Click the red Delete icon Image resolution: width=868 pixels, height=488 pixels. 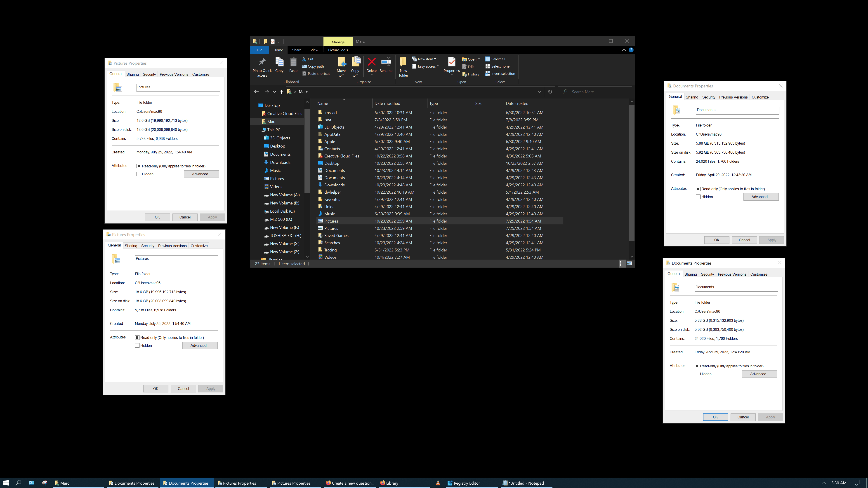point(371,62)
